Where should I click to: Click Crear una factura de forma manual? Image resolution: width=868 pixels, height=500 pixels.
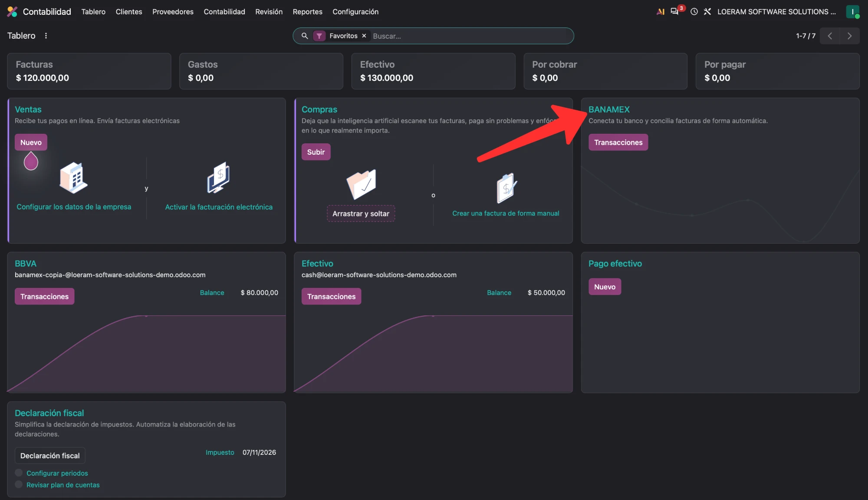click(x=506, y=213)
